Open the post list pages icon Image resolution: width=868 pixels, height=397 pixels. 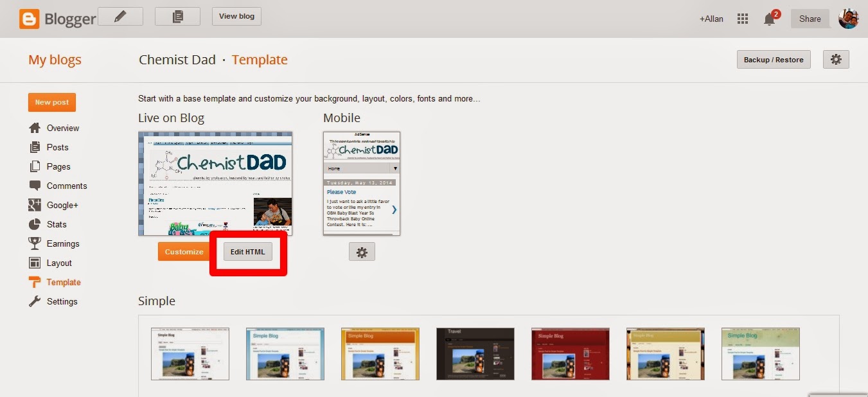(177, 17)
